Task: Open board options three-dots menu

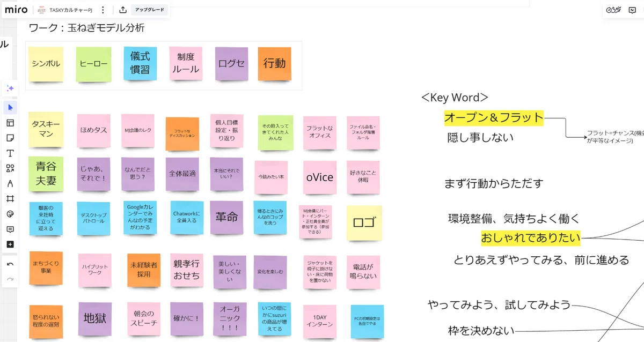Action: 103,10
